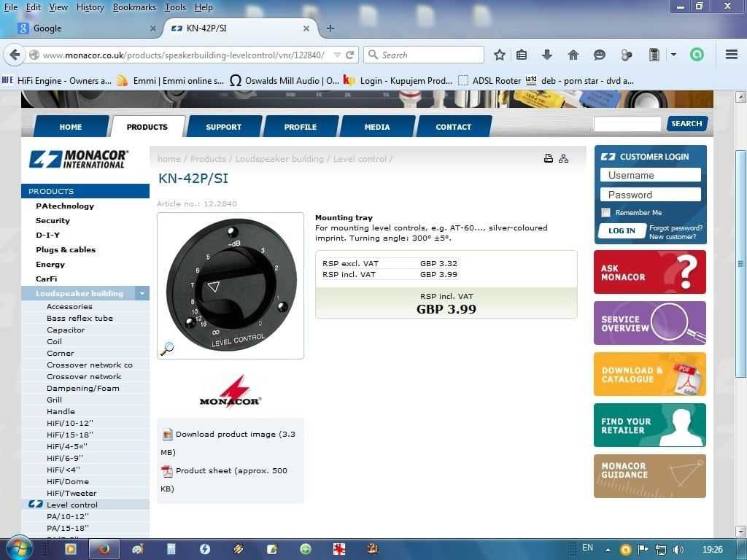Open the address bar history dropdown
The image size is (747, 560).
tap(337, 55)
